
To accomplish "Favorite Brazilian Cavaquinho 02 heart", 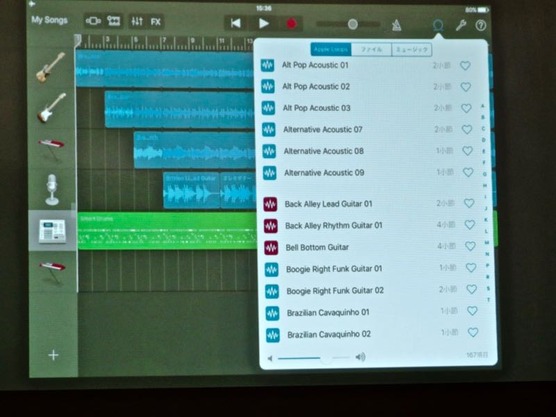I will (473, 332).
